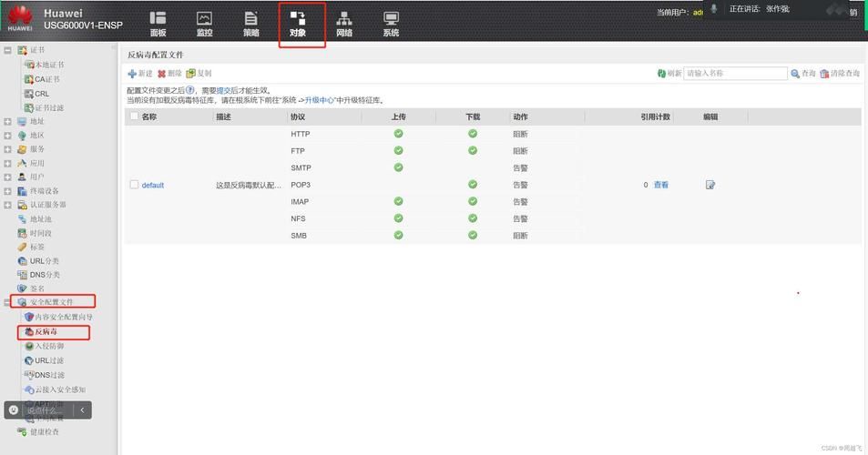
Task: Click the smiley emoji icon in chat overlay
Action: [x=14, y=409]
